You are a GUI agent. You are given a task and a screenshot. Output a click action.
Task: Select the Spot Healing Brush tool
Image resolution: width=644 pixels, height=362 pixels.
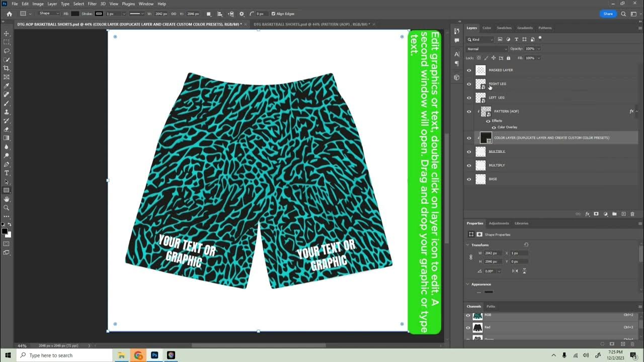pos(7,95)
